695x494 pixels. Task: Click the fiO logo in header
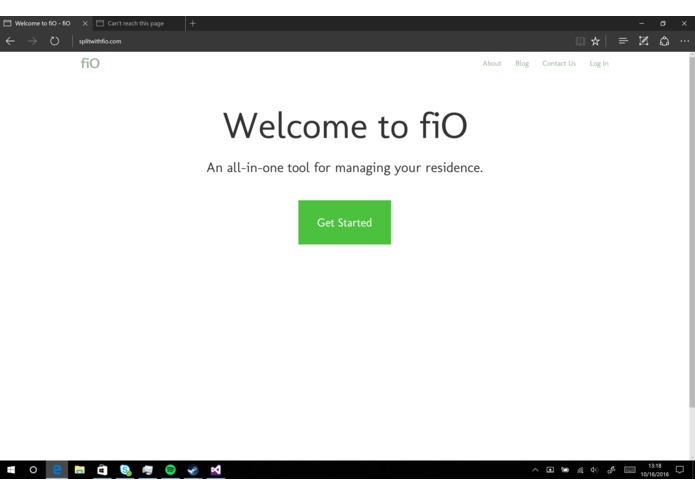[x=90, y=63]
